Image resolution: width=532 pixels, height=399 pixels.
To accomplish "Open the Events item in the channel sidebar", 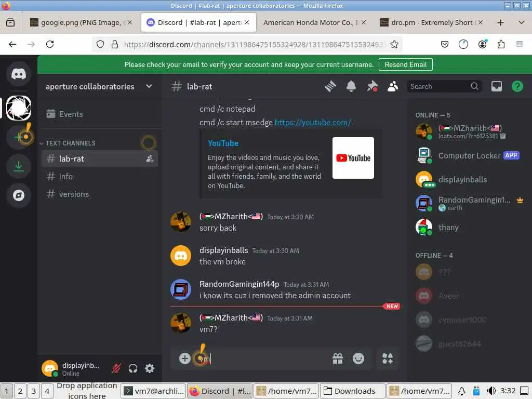I will (100, 114).
